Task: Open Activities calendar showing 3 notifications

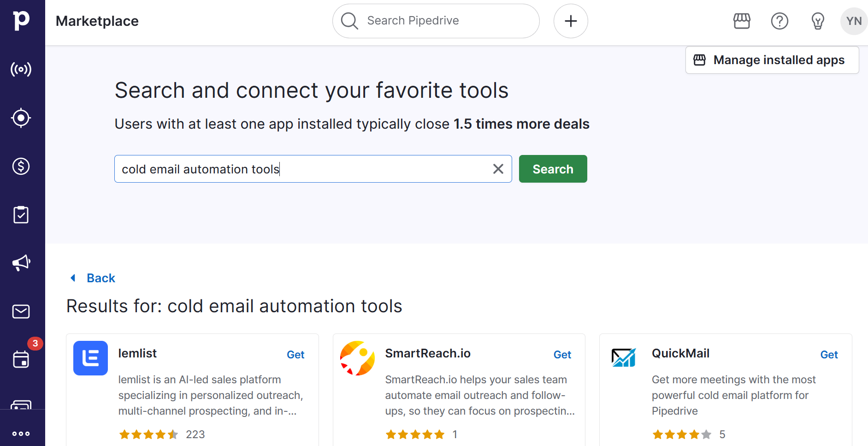Action: click(x=21, y=360)
